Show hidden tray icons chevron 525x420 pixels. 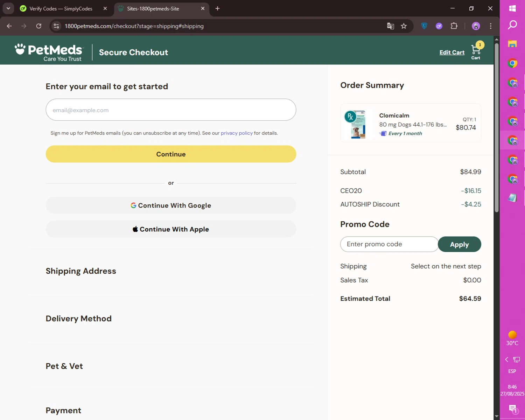[506, 359]
